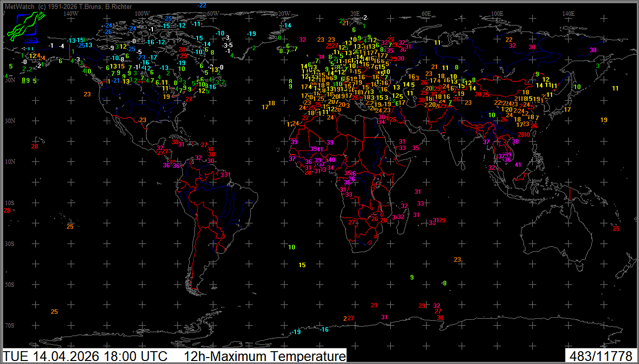Click the magenta 41 near the Philippines
The height and width of the screenshot is (364, 639).
518,164
